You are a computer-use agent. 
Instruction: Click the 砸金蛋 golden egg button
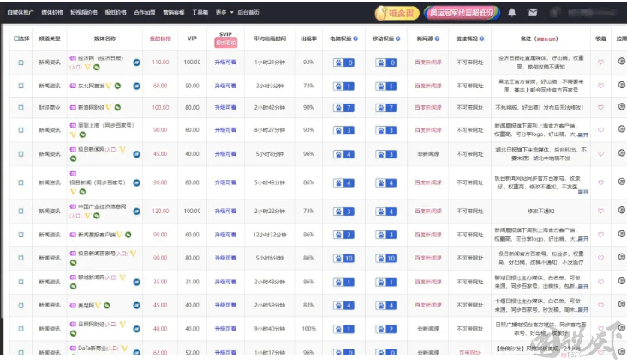point(397,13)
